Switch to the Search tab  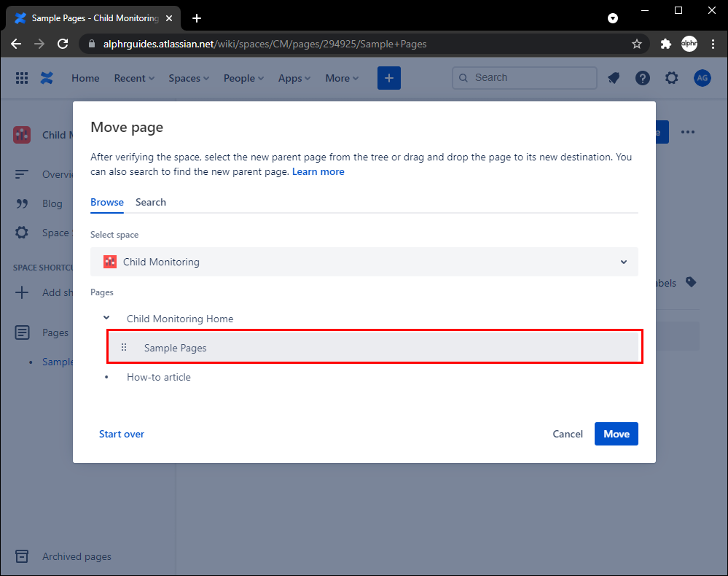click(x=151, y=202)
